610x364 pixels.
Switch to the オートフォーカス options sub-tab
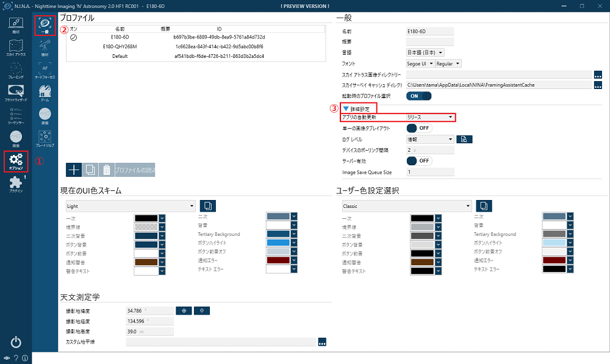45,70
